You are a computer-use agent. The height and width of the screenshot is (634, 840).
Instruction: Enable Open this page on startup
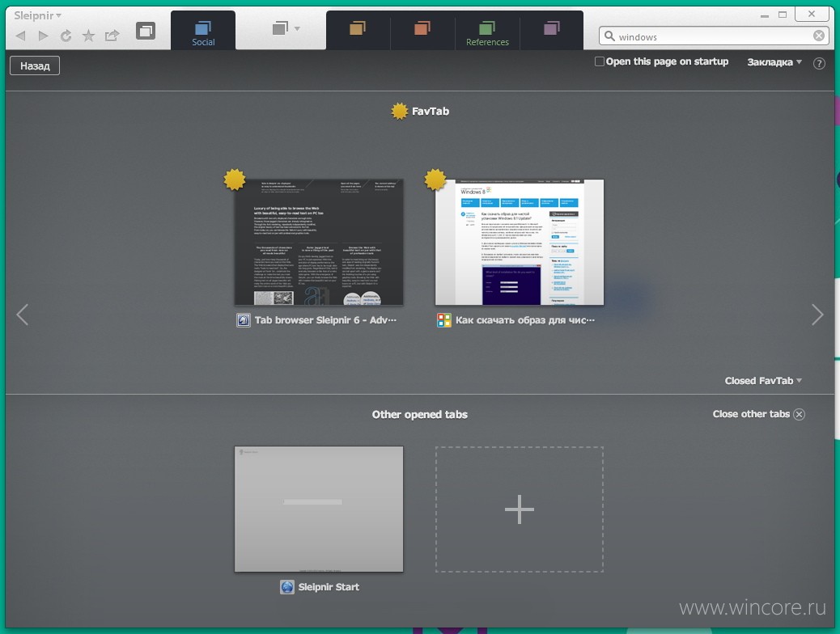coord(600,61)
